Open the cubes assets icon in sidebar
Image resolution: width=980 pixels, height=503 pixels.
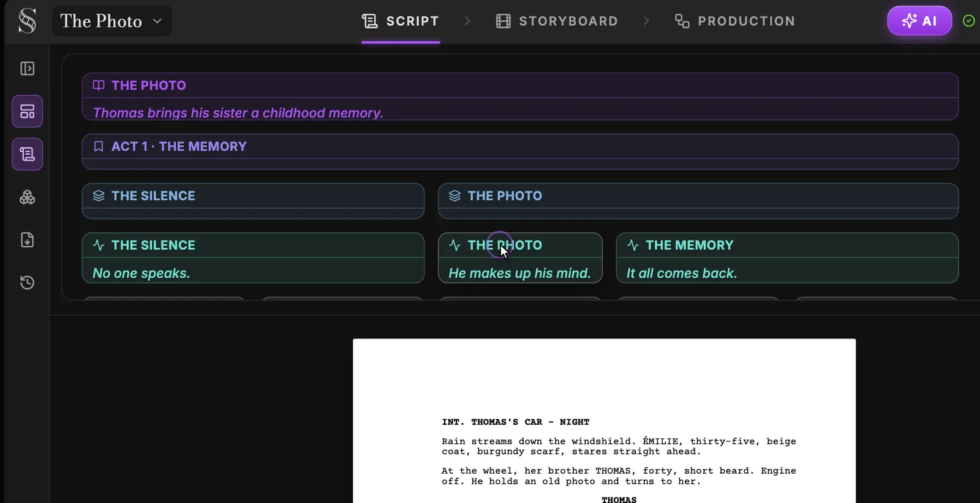27,197
